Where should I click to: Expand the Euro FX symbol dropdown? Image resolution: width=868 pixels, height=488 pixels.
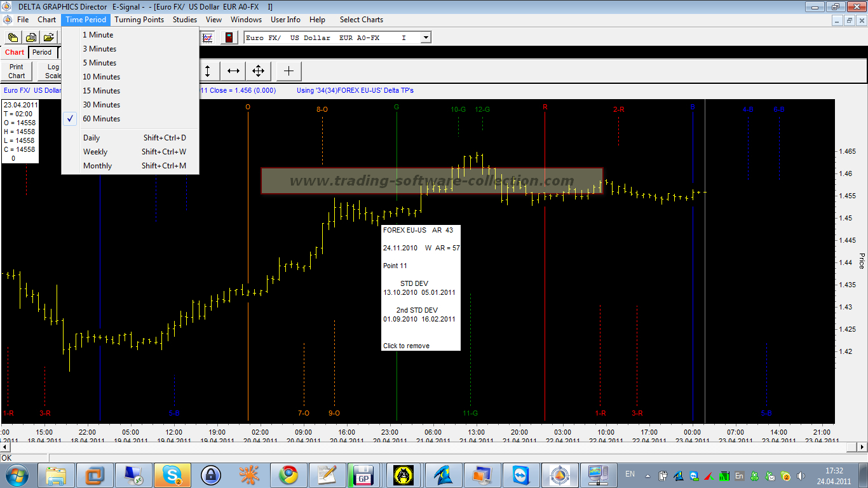tap(426, 37)
